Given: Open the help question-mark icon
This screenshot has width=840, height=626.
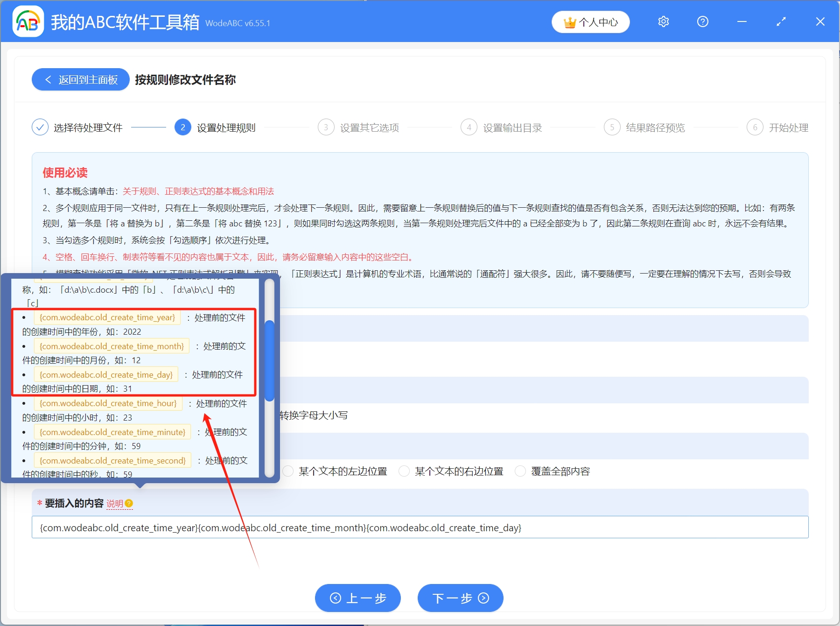Looking at the screenshot, I should 702,21.
